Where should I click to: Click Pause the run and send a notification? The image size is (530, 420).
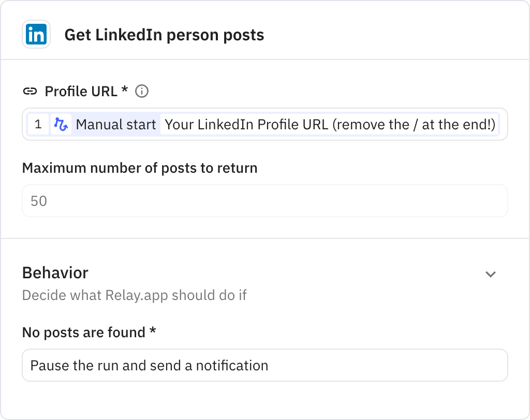(x=149, y=365)
